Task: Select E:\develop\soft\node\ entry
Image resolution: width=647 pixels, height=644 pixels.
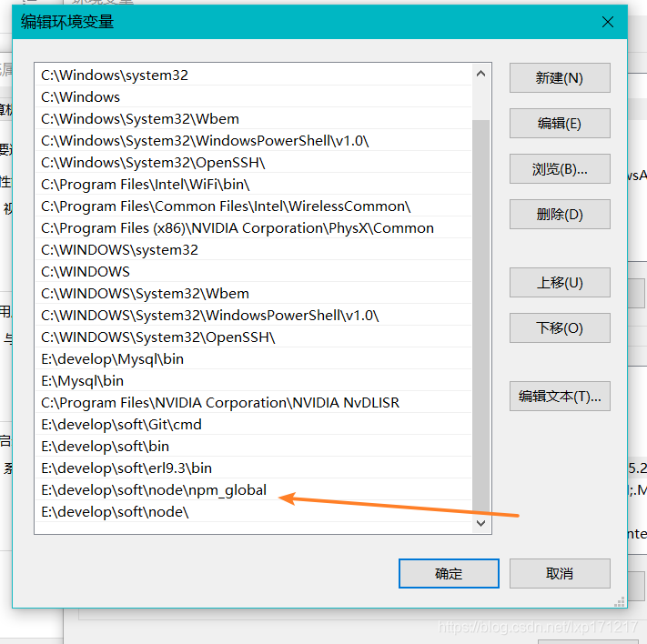Action: point(253,512)
